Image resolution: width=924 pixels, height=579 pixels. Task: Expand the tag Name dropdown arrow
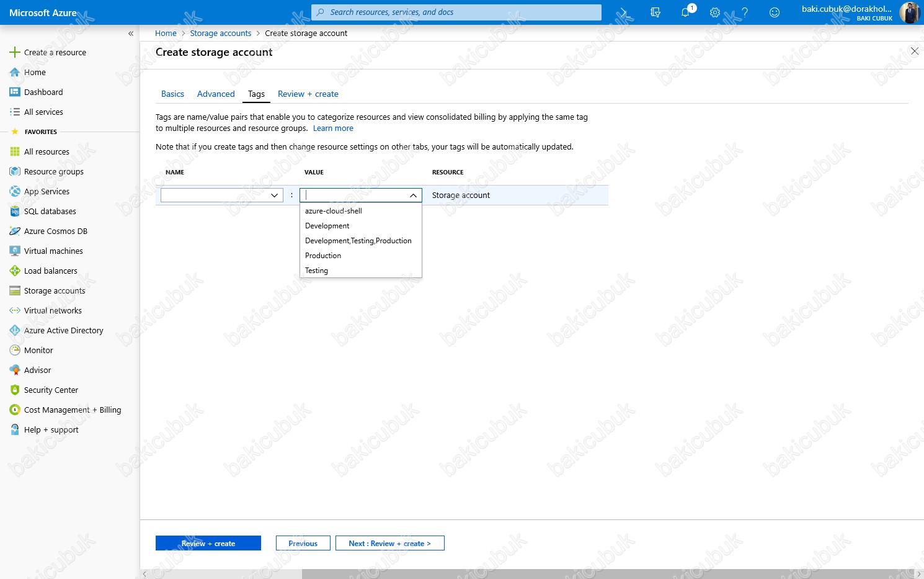click(x=275, y=195)
